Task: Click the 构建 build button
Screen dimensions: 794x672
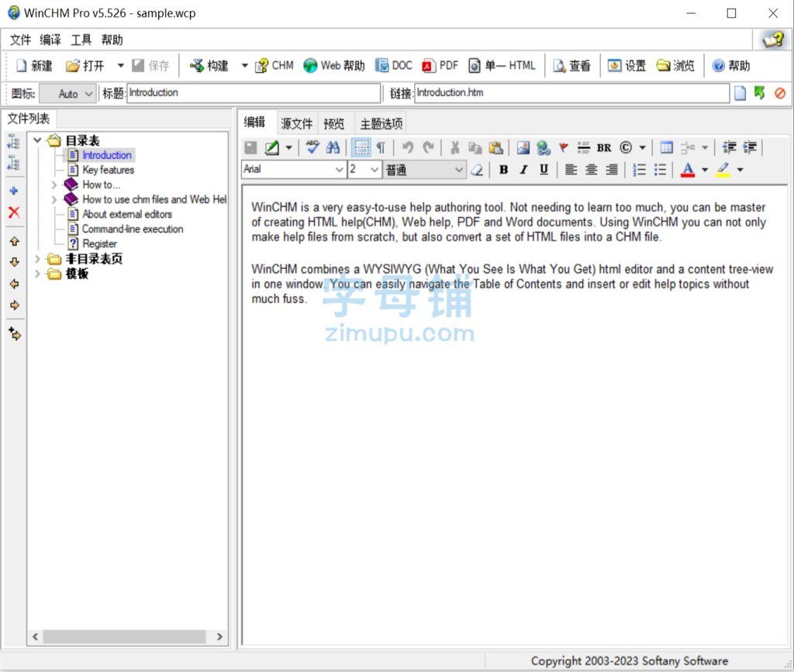Action: (209, 65)
